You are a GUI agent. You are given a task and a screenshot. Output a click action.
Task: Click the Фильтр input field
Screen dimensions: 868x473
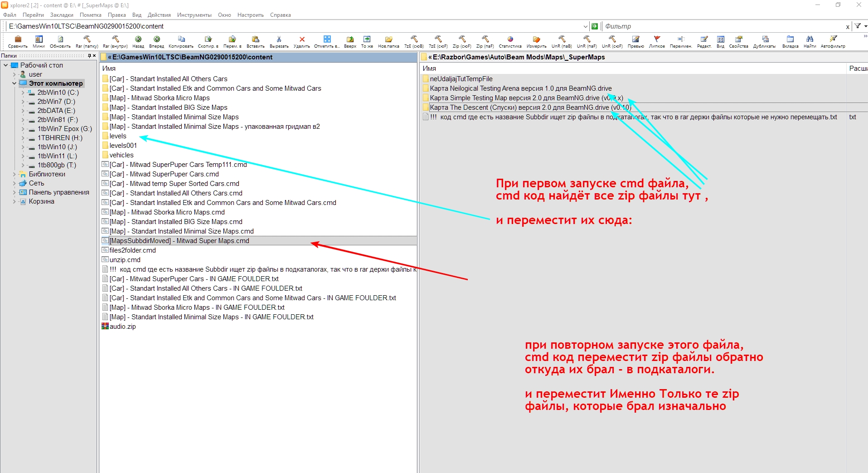tap(723, 26)
